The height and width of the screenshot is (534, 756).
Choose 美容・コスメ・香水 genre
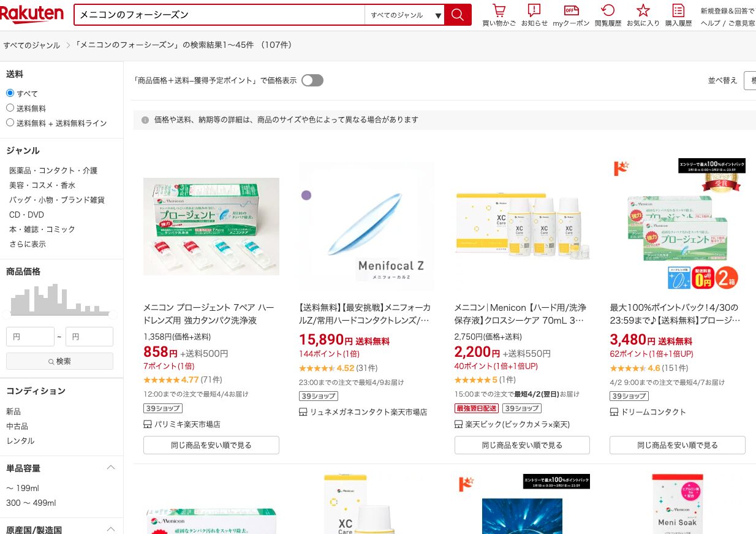(42, 185)
